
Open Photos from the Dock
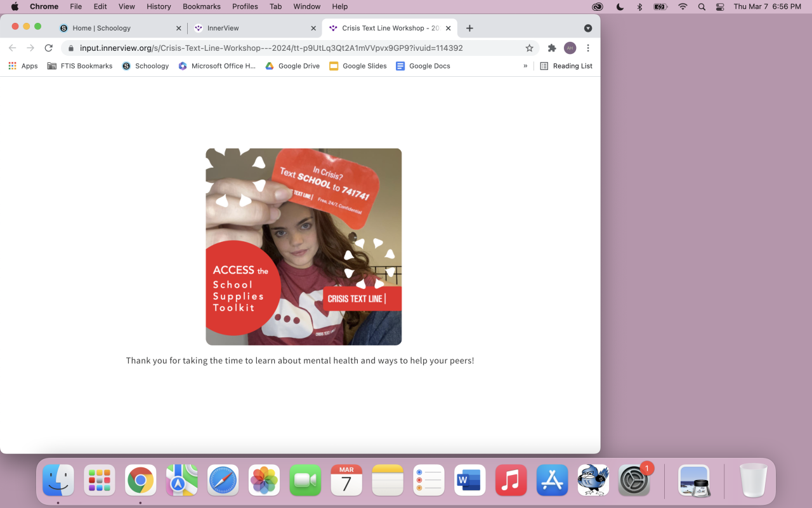point(264,480)
